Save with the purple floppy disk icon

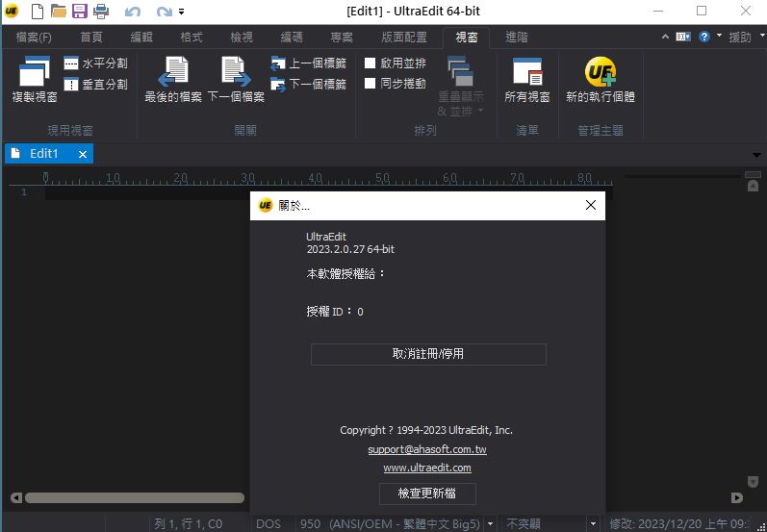(80, 11)
